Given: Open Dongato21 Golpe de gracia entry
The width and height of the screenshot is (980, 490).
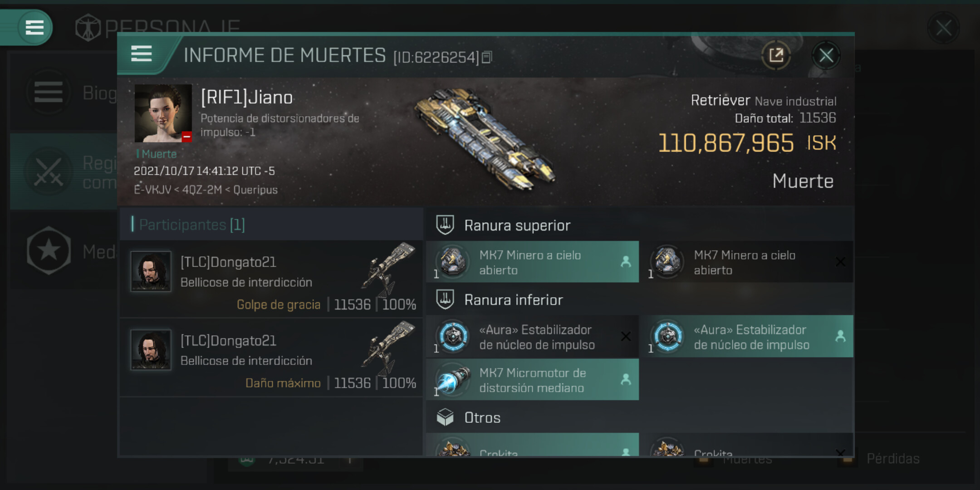Looking at the screenshot, I should [272, 279].
